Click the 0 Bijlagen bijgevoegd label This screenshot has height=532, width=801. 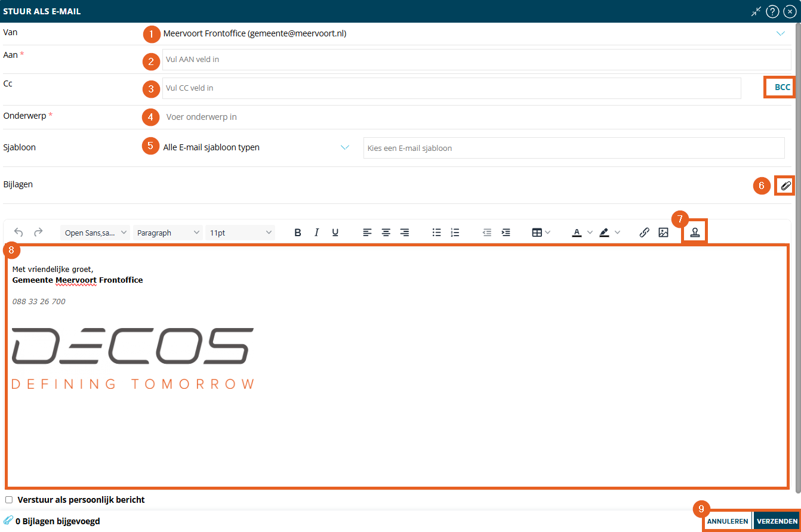57,521
